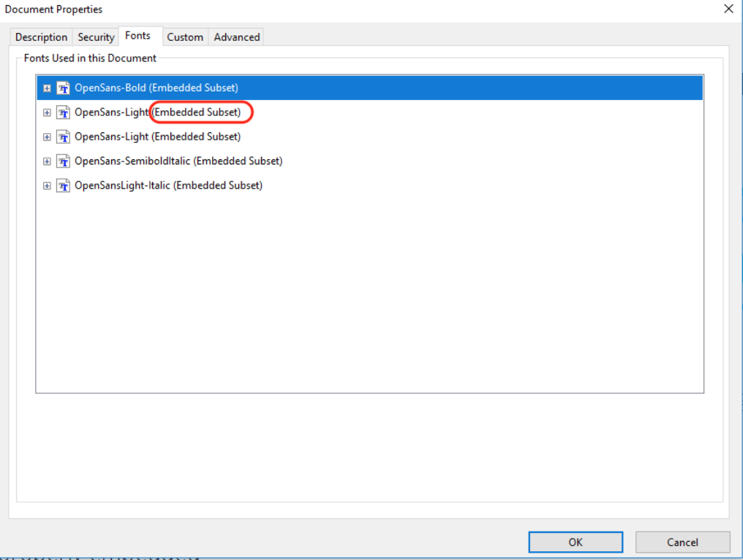The height and width of the screenshot is (560, 743).
Task: Expand the OpenSansLight-Italic font entry
Action: pyautogui.click(x=47, y=186)
